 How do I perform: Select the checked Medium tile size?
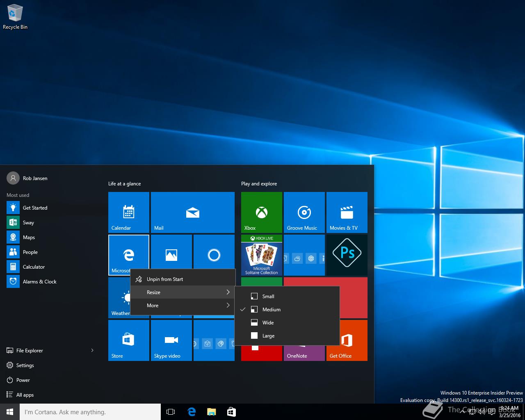click(287, 309)
